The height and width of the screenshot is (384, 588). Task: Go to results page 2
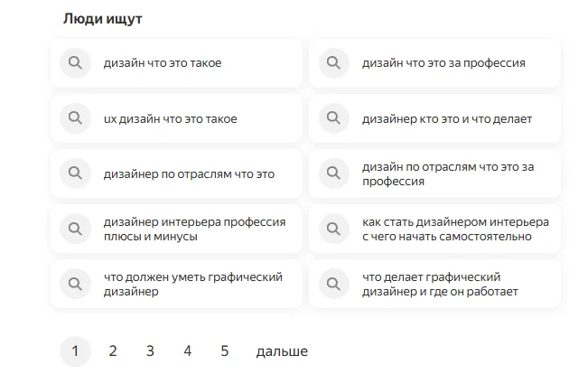pyautogui.click(x=113, y=351)
